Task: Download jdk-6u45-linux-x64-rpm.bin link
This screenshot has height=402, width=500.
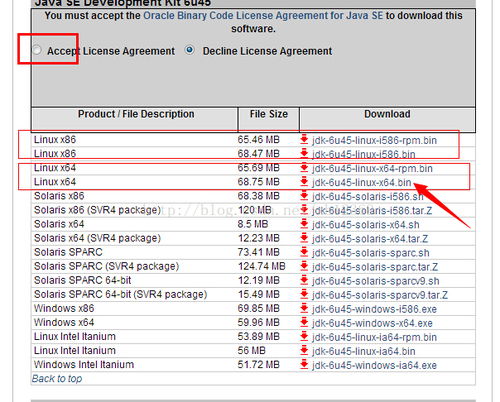Action: [x=372, y=168]
